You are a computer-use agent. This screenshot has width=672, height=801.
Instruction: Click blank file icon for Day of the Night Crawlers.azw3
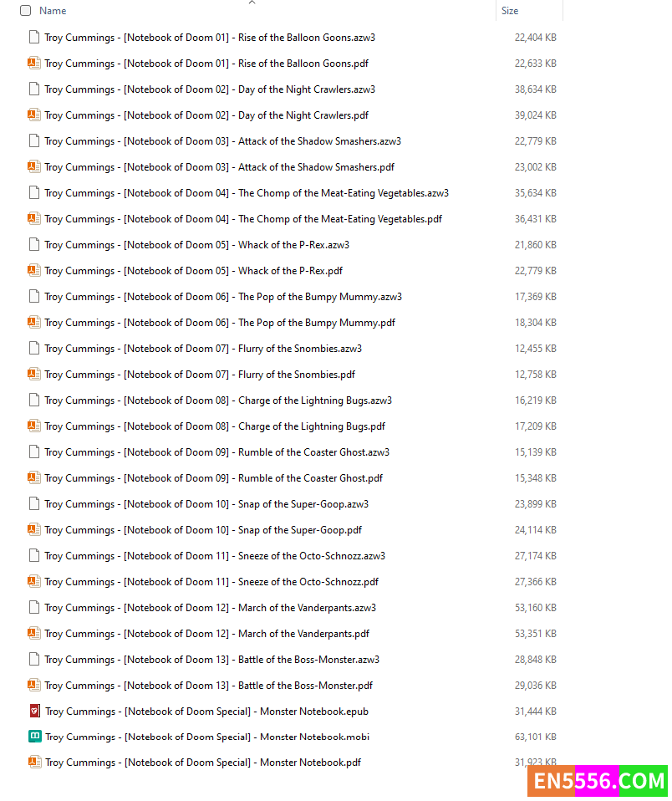(33, 89)
